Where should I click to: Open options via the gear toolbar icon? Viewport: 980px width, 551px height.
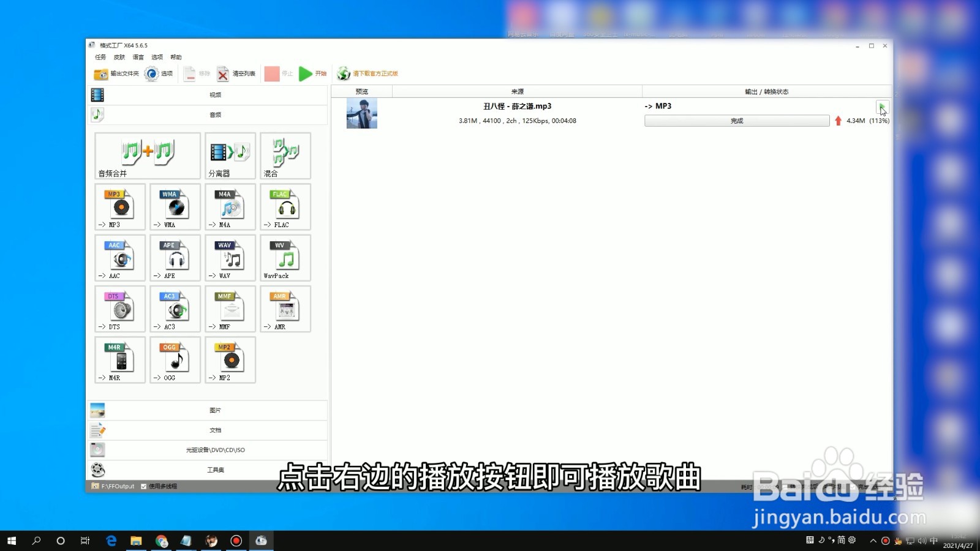click(x=150, y=74)
